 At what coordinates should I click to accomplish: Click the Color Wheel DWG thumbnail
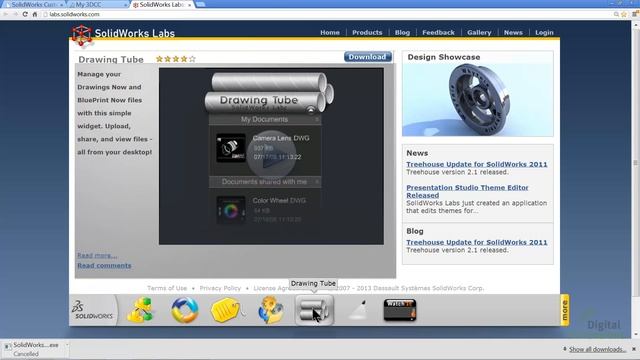point(231,211)
